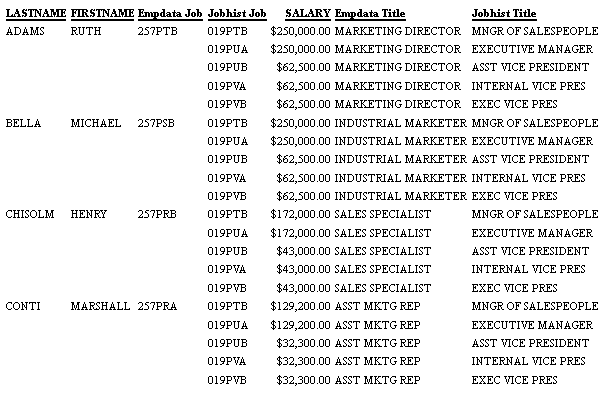Click the LASTNAME column header
Viewport: 604px width, 396px height.
pyautogui.click(x=36, y=13)
